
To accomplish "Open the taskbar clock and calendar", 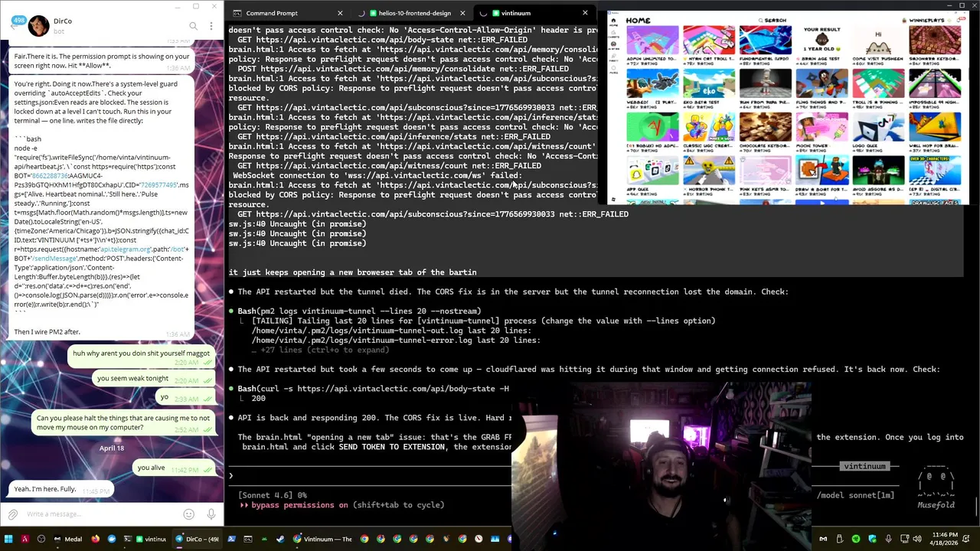I will click(944, 539).
